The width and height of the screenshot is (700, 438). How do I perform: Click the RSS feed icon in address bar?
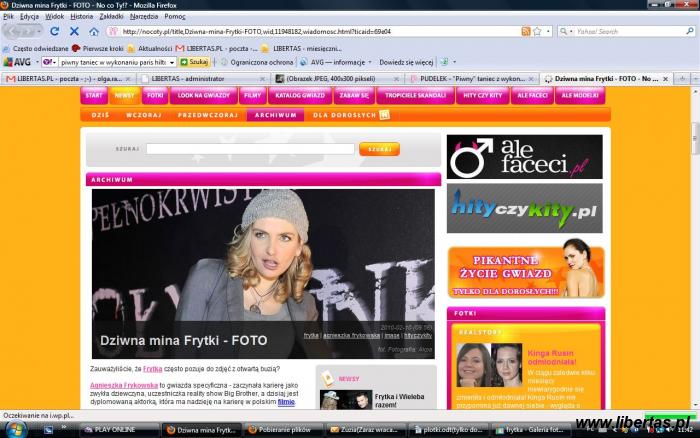pyautogui.click(x=526, y=31)
